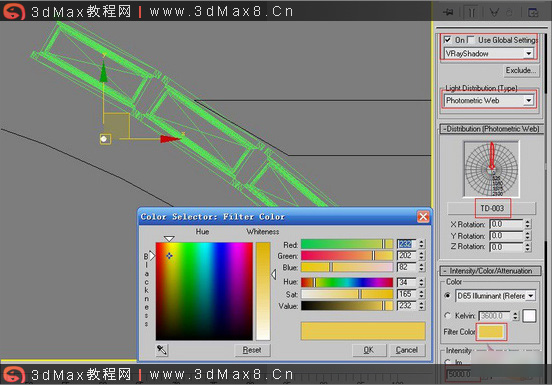Screen dimensions: 552x385
Task: Click the Pin Stack icon
Action: click(448, 12)
